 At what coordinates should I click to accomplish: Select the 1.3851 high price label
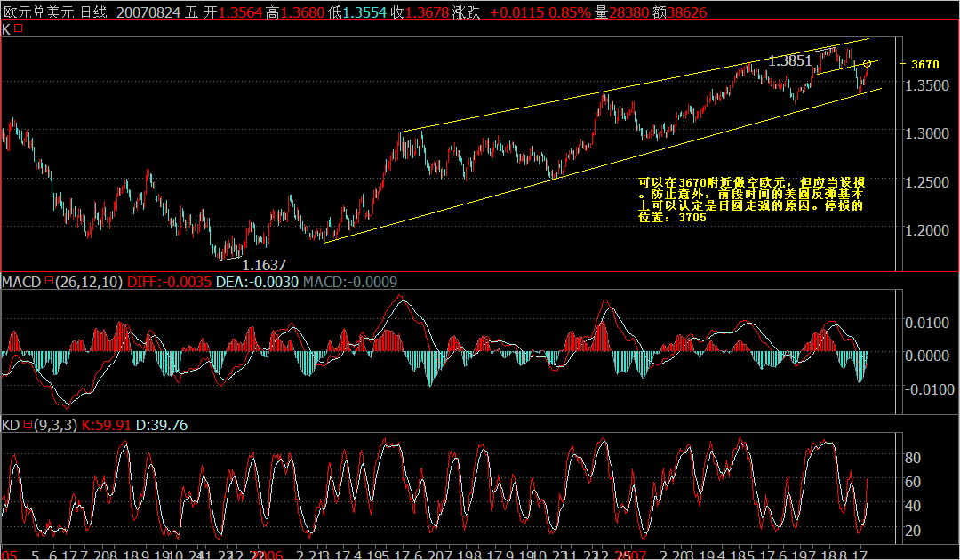pyautogui.click(x=790, y=60)
